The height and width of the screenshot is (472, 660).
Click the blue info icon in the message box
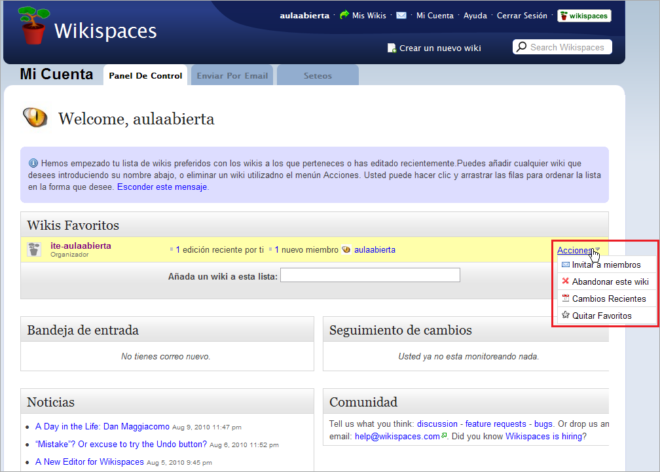click(33, 163)
